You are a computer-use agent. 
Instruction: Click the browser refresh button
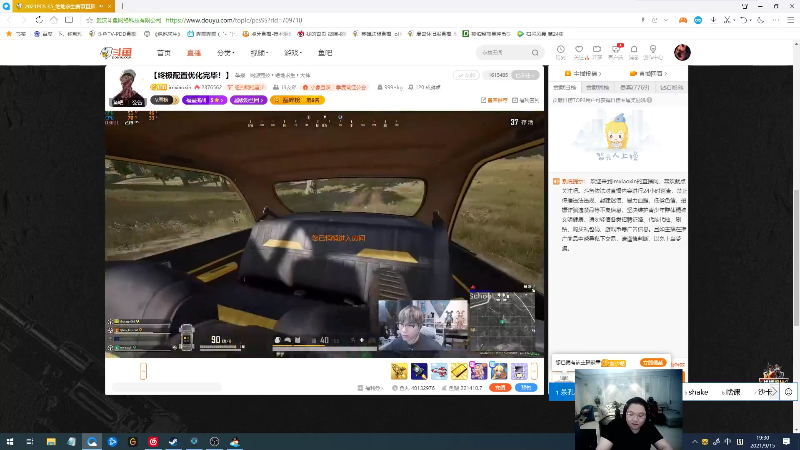click(x=39, y=20)
